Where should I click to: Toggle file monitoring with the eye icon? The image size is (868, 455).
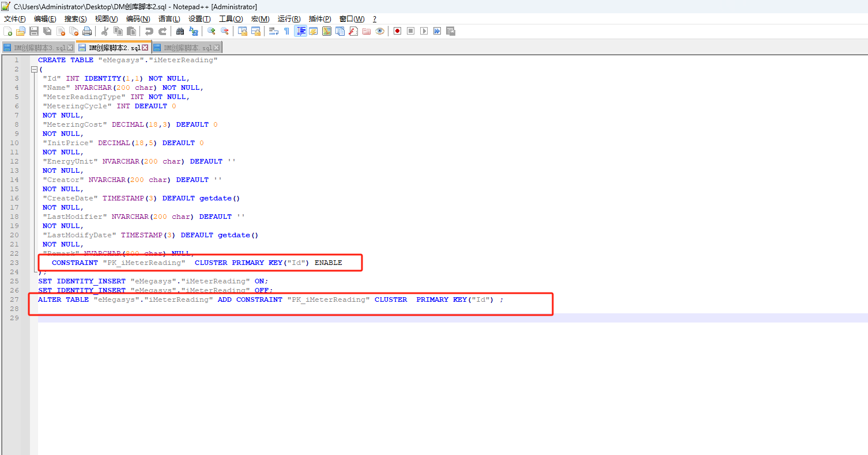click(x=380, y=31)
